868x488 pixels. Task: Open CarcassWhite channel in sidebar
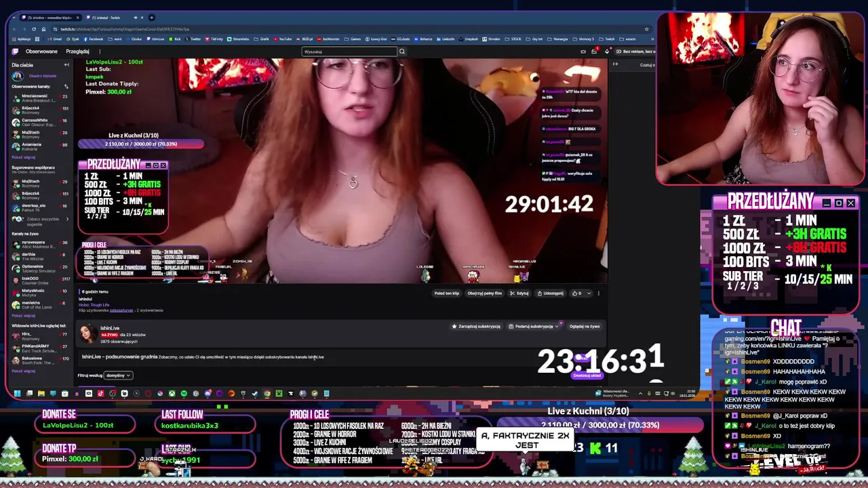tap(39, 123)
